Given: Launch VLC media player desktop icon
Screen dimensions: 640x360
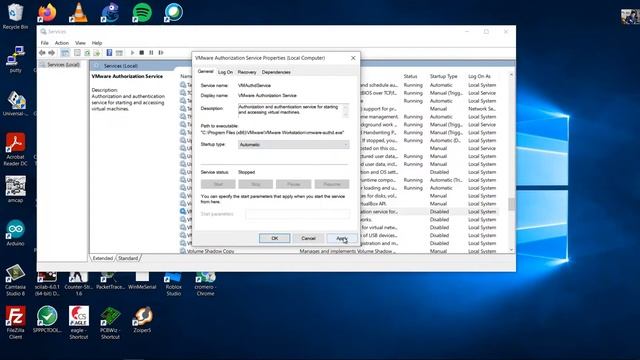Looking at the screenshot, I should pos(78,13).
